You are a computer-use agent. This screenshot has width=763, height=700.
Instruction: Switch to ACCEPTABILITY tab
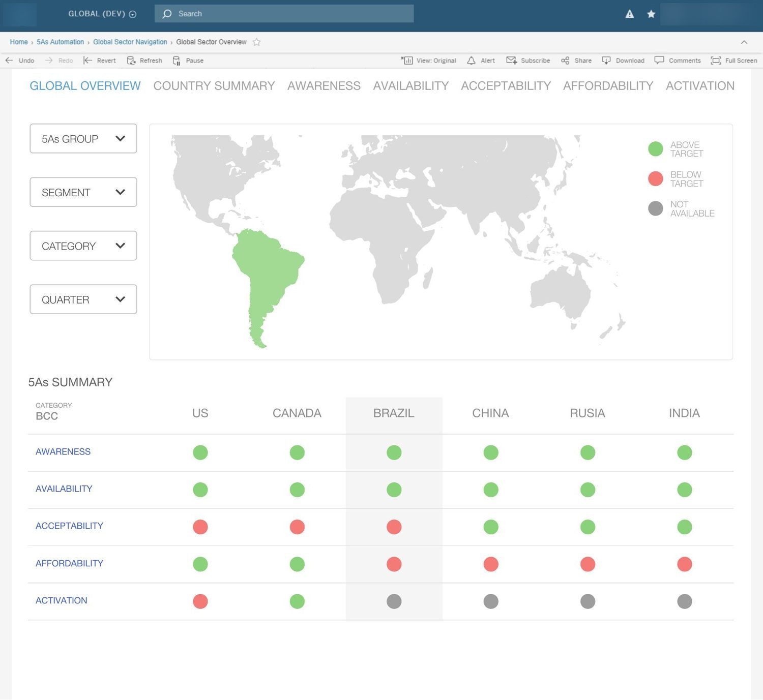[x=506, y=86]
